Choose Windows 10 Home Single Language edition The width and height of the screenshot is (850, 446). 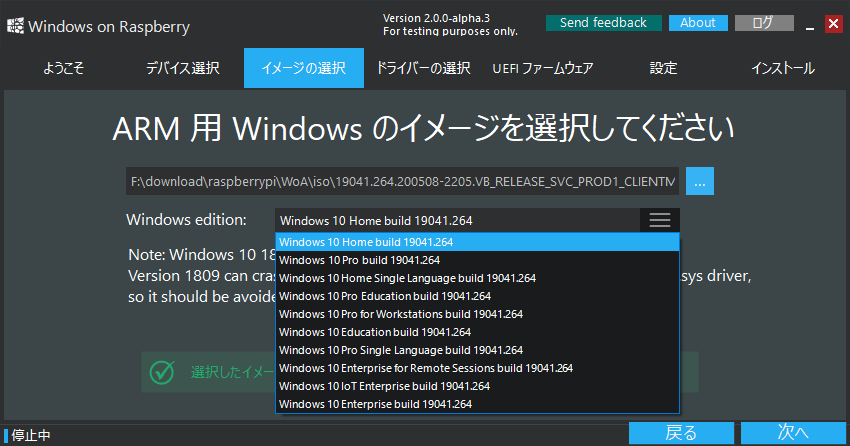click(x=477, y=278)
